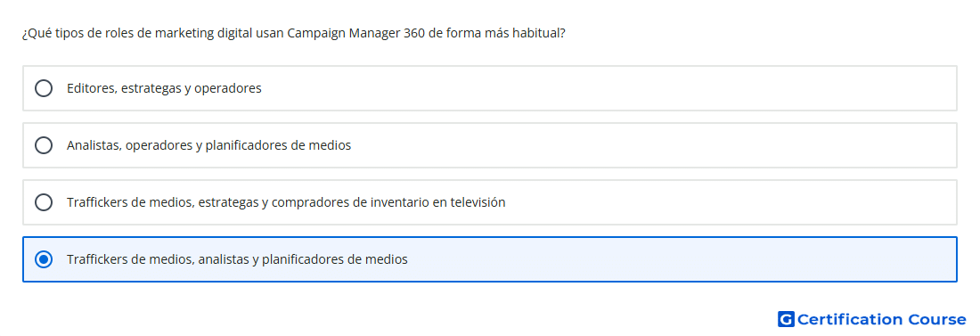This screenshot has width=980, height=336.
Task: Click the word "Traffickers" in the third option
Action: click(97, 202)
